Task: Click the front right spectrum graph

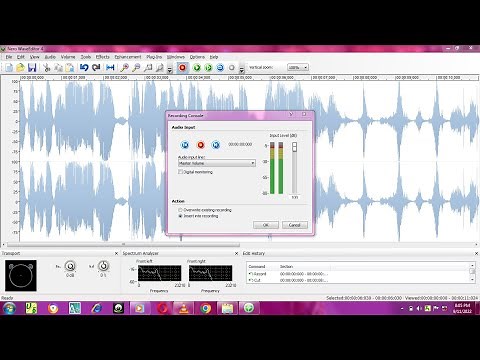Action: point(210,273)
